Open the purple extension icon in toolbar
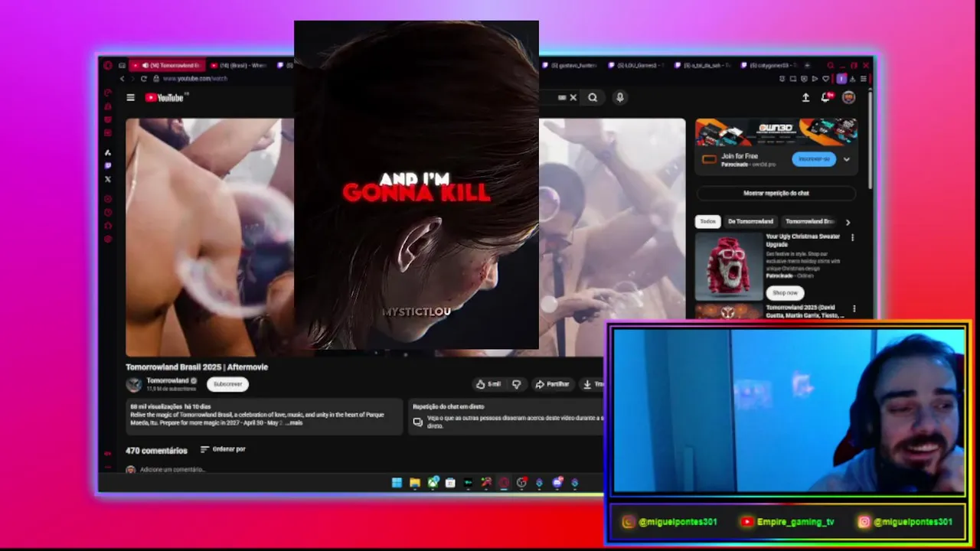The width and height of the screenshot is (980, 551). pyautogui.click(x=841, y=78)
